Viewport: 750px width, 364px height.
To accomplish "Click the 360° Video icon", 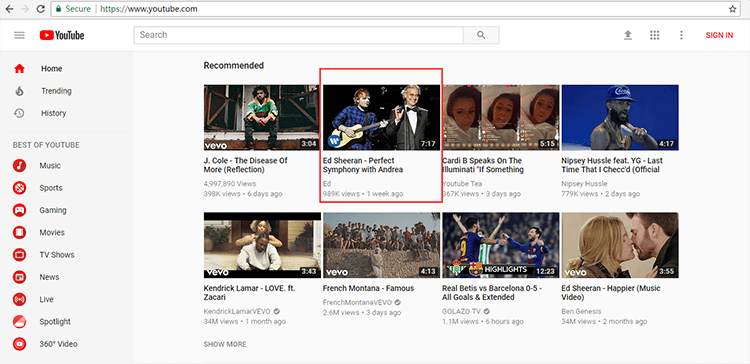I will click(x=20, y=344).
